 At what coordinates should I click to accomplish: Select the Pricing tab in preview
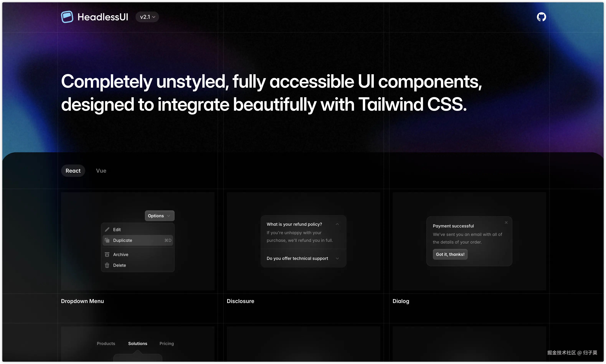point(167,343)
